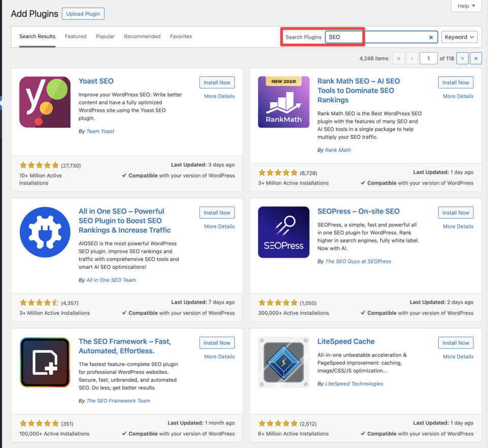Open the Keyword search type dropdown
488x448 pixels.
459,37
